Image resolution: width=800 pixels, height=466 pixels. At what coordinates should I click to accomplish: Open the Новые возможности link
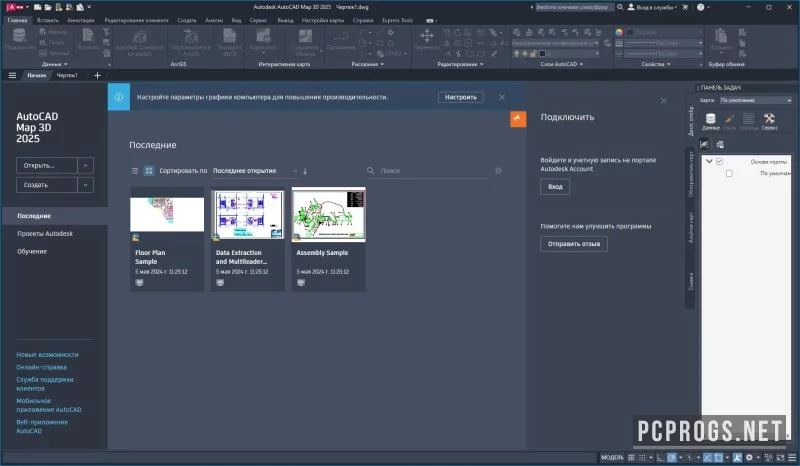click(x=47, y=355)
